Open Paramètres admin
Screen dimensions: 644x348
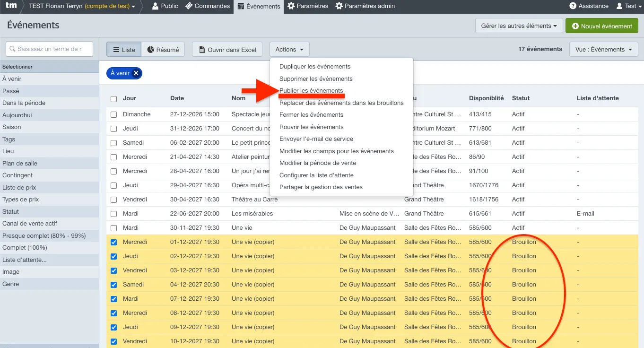[365, 6]
